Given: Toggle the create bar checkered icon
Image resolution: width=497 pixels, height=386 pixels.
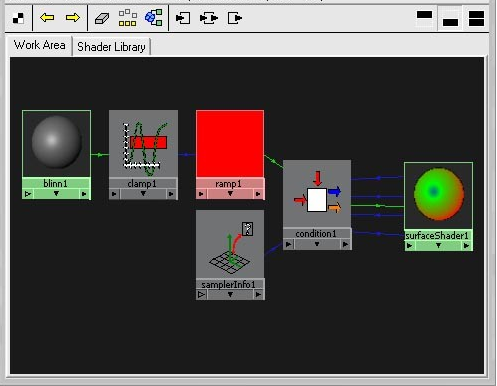Looking at the screenshot, I should coord(18,18).
